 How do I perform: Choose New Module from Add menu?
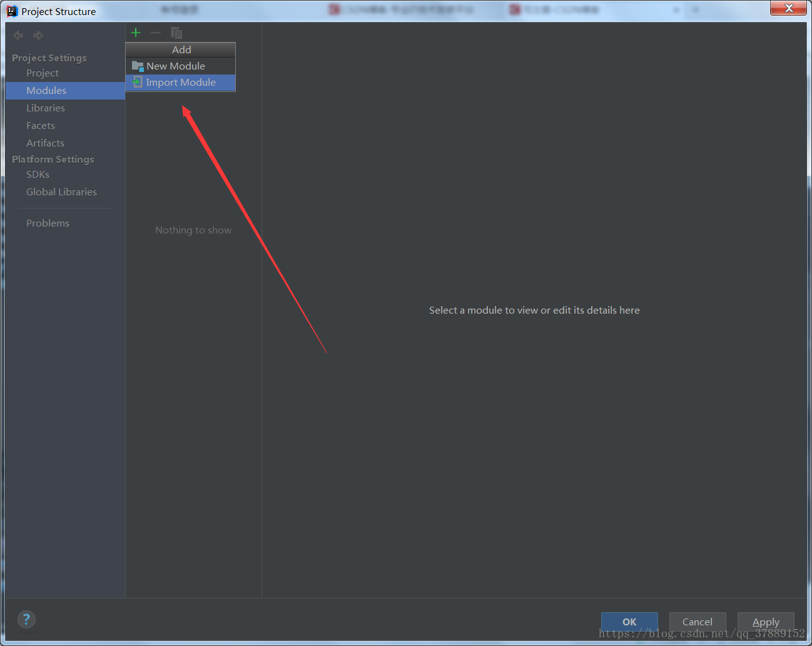tap(180, 66)
